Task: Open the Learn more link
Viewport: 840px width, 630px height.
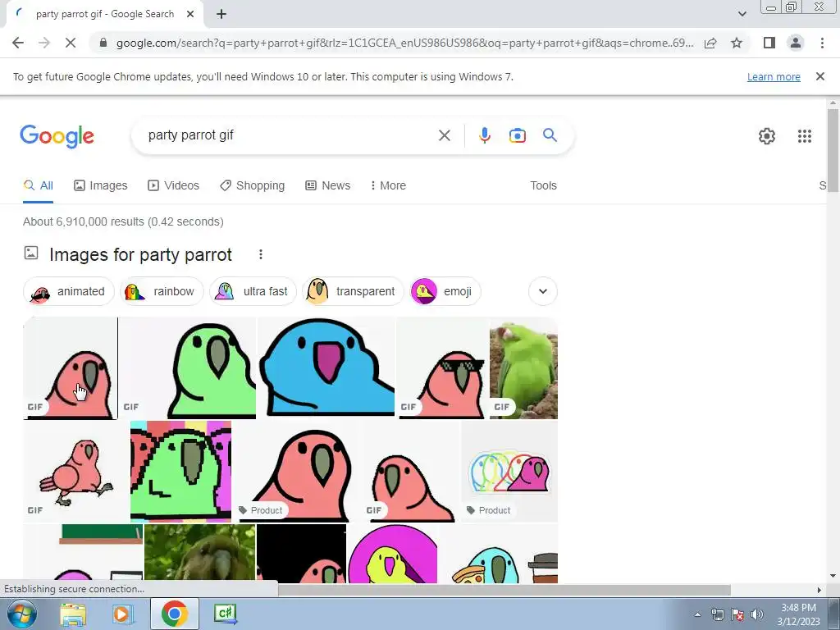Action: (774, 76)
